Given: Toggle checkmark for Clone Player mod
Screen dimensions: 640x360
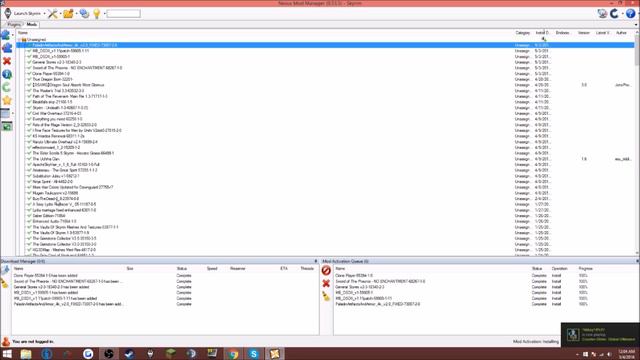Looking at the screenshot, I should click(29, 74).
